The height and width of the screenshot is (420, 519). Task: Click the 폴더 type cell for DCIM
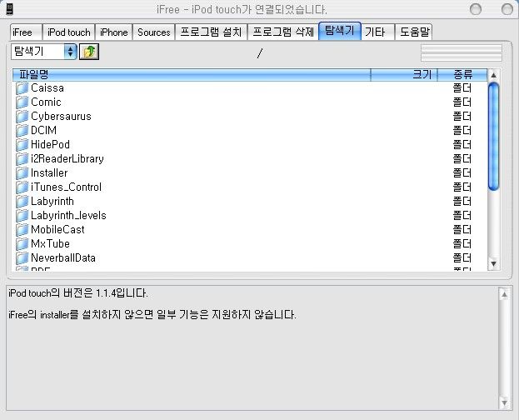(462, 131)
